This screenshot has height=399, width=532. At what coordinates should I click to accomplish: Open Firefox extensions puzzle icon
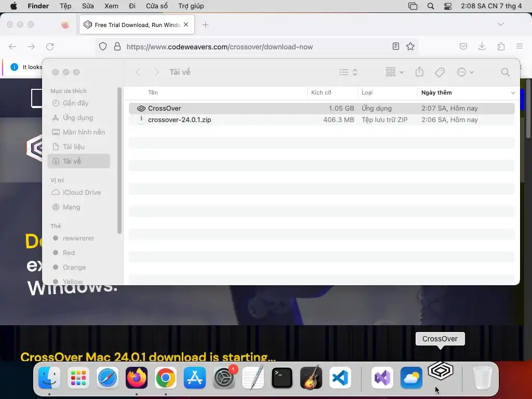click(501, 46)
